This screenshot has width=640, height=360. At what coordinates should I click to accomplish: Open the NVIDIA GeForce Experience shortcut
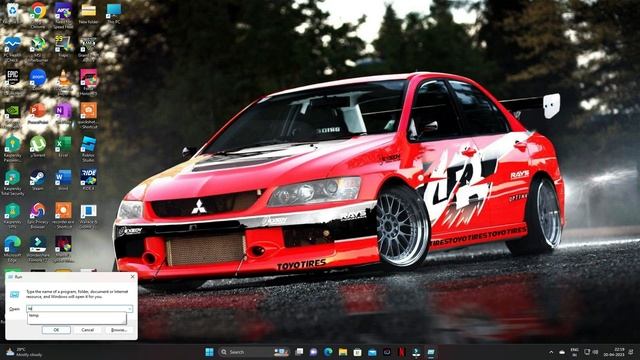tap(12, 115)
